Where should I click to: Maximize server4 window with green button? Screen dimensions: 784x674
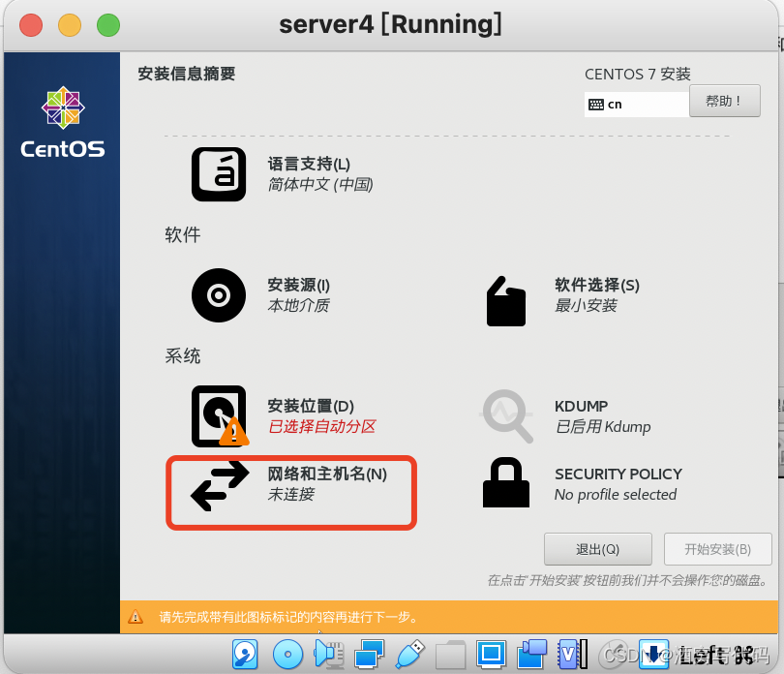point(108,25)
